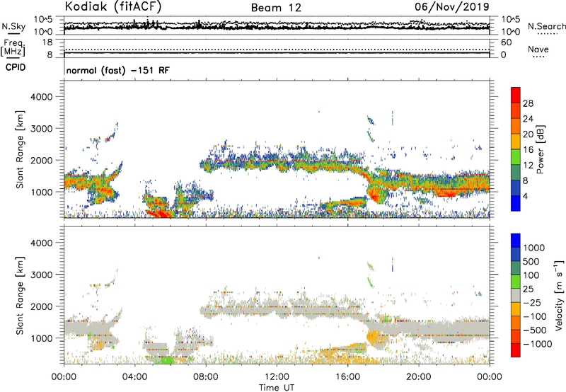This screenshot has height=392, width=566.
Task: Click the velocity colorbar gray segment
Action: pos(516,295)
